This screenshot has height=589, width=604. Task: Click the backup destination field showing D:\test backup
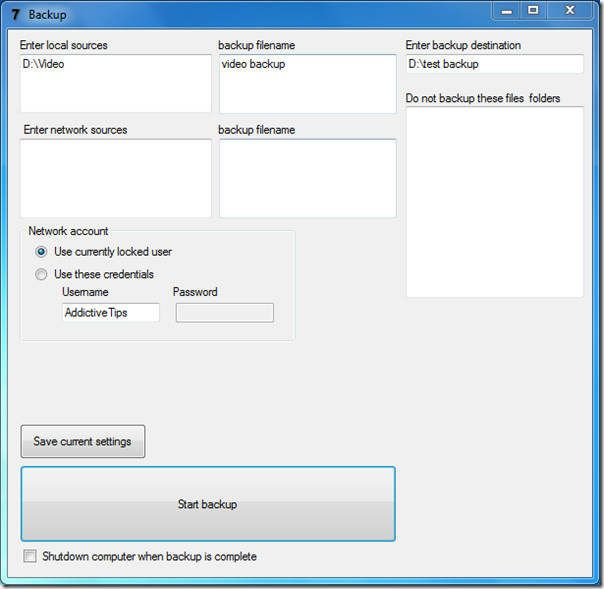(x=495, y=64)
